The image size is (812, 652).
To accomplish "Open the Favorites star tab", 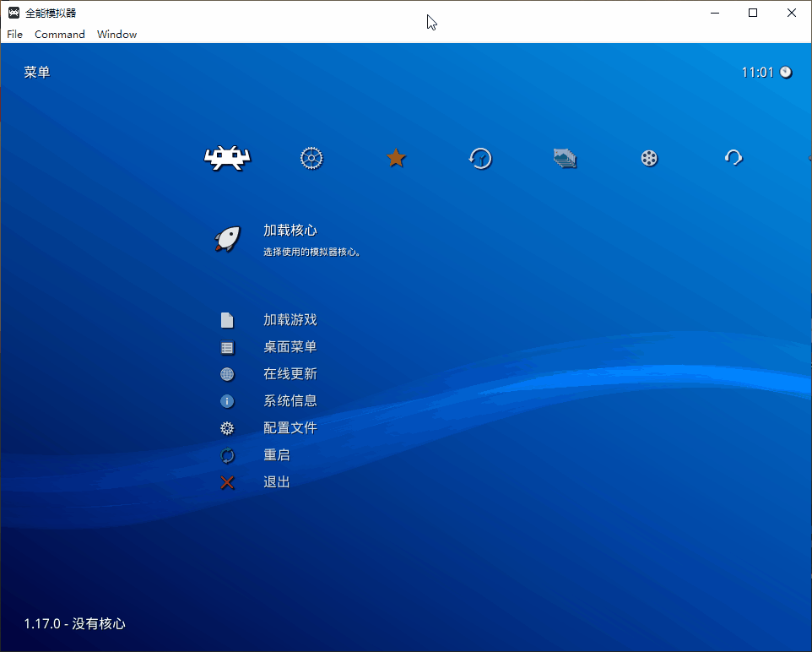I will coord(396,158).
